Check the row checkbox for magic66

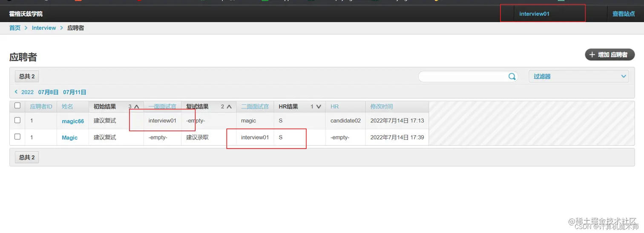17,120
